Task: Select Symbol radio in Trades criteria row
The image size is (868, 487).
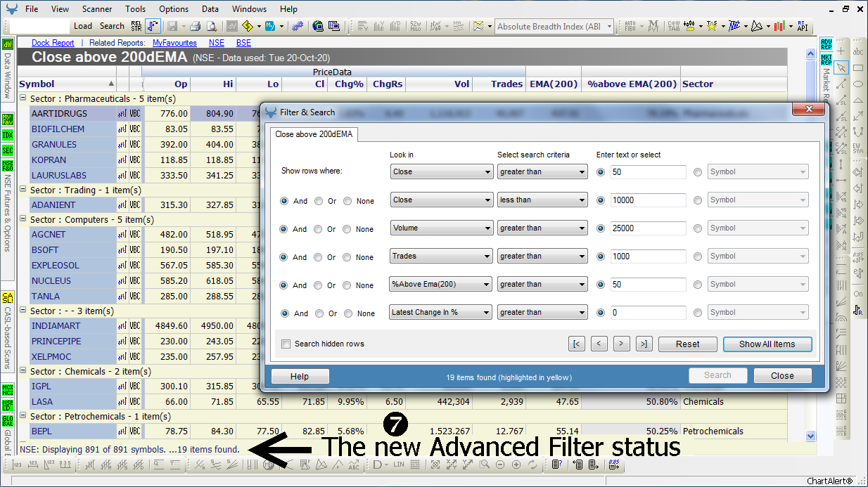Action: click(698, 256)
